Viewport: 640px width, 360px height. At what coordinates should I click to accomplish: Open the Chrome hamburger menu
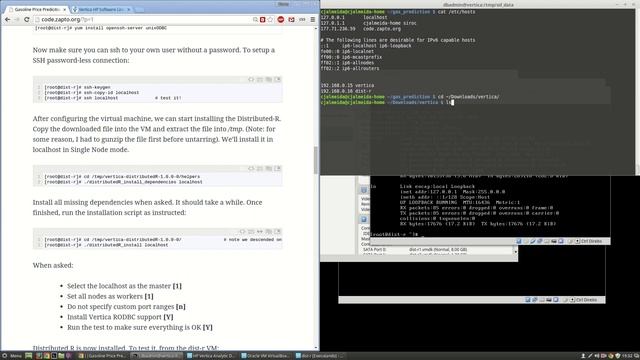click(313, 19)
